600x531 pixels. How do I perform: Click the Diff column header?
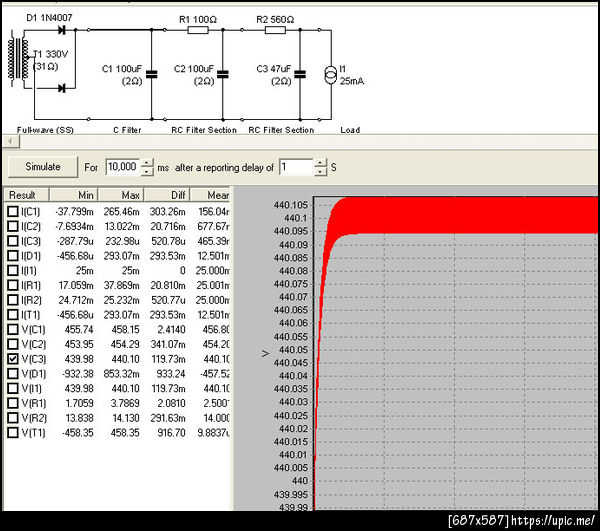[x=167, y=195]
